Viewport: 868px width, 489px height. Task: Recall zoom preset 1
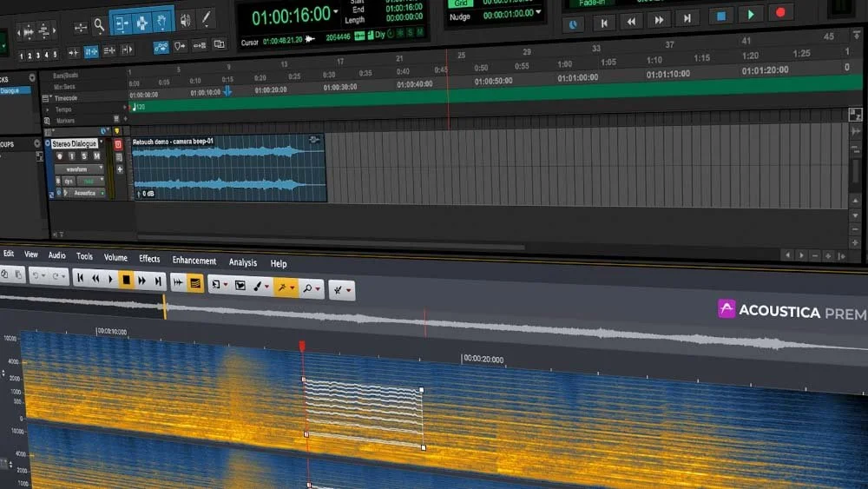click(21, 56)
